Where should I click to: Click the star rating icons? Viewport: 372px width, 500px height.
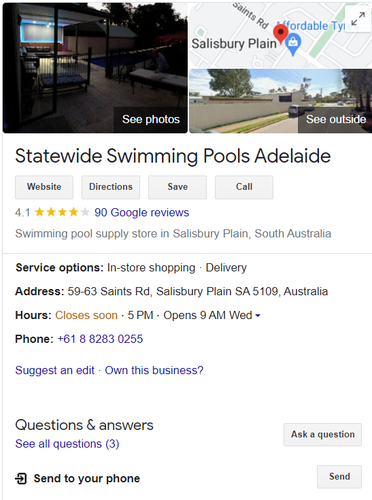tap(62, 212)
